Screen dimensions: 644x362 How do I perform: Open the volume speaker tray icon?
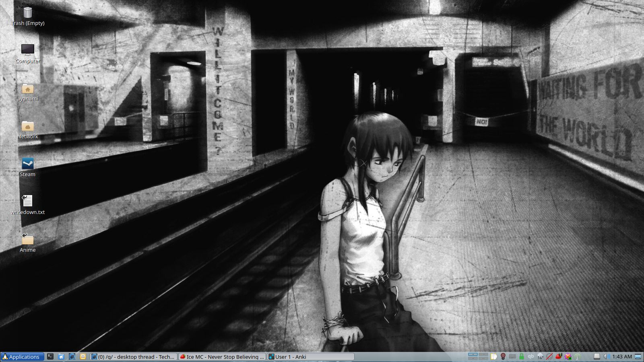point(607,356)
